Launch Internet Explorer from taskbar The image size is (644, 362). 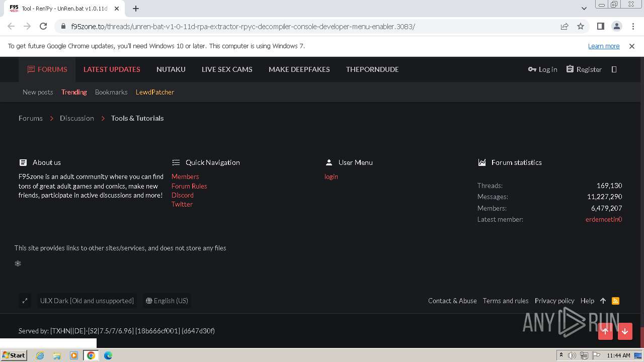click(x=40, y=355)
